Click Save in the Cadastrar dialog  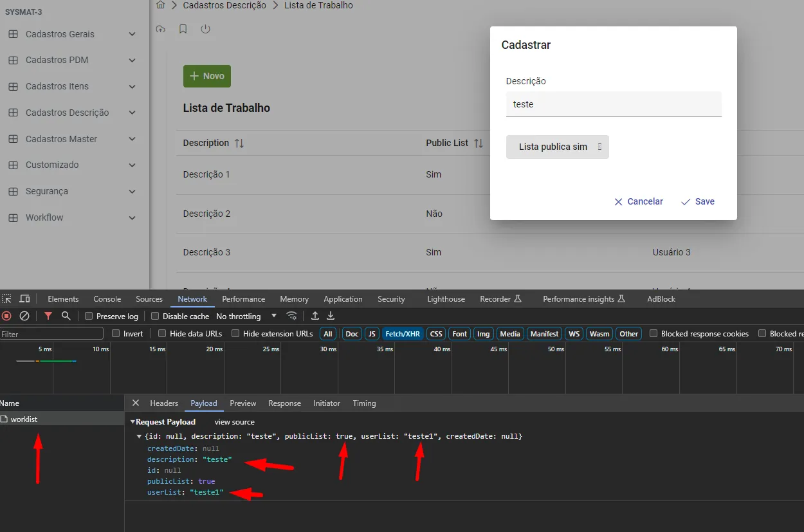point(698,201)
